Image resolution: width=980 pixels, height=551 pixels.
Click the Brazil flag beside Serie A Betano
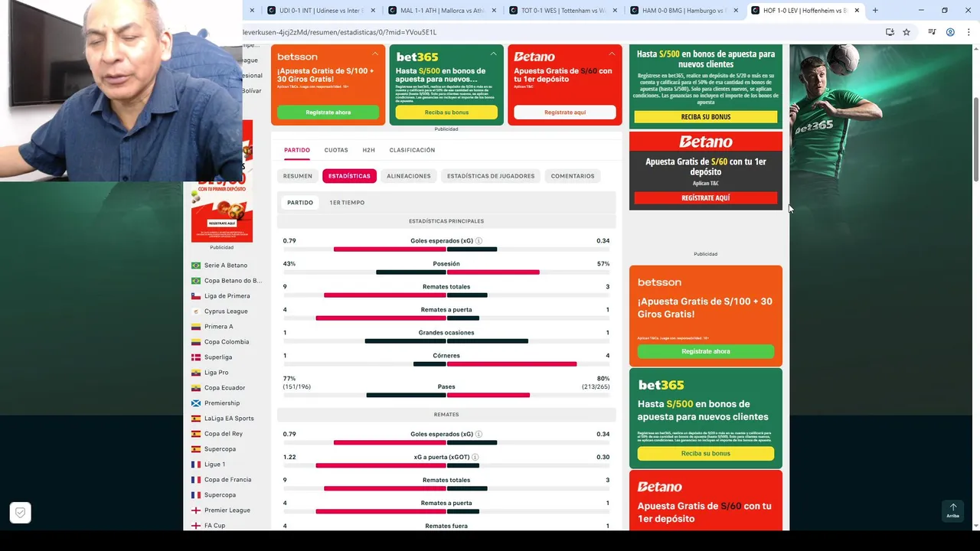(x=196, y=266)
